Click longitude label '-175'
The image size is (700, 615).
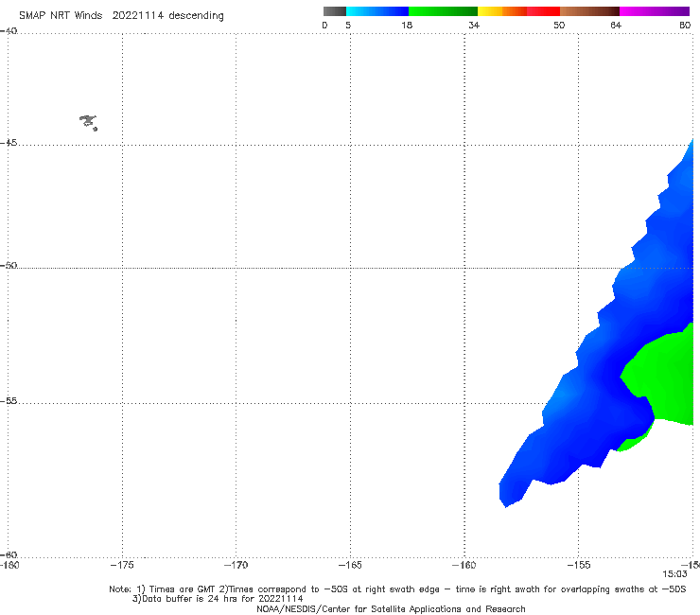pyautogui.click(x=122, y=565)
